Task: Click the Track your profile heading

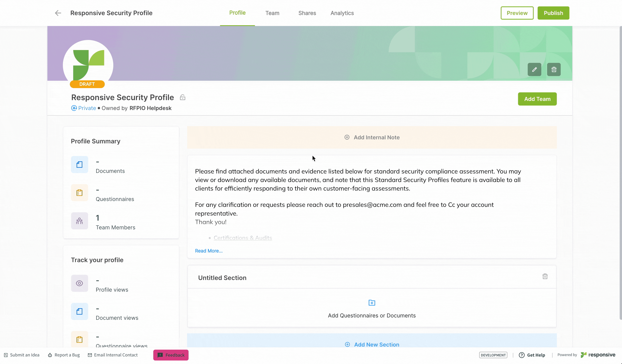Action: point(97,260)
